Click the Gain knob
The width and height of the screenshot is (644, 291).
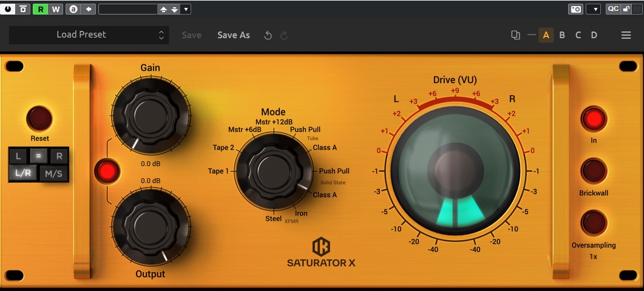point(151,116)
